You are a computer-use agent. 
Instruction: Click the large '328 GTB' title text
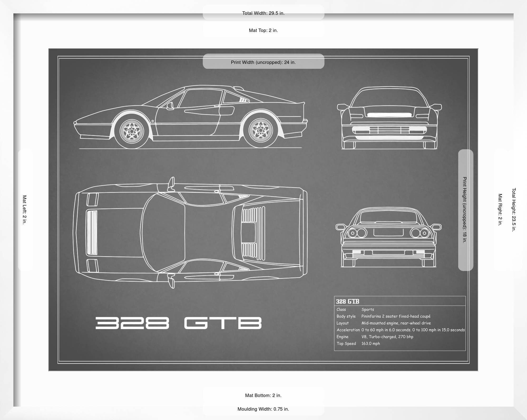[x=178, y=323]
